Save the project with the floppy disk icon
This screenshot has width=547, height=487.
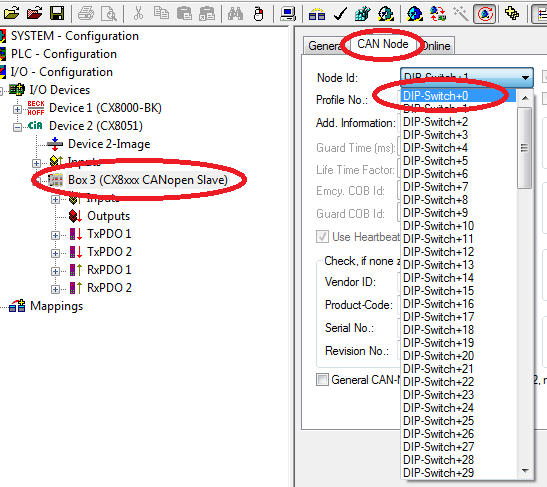[57, 14]
